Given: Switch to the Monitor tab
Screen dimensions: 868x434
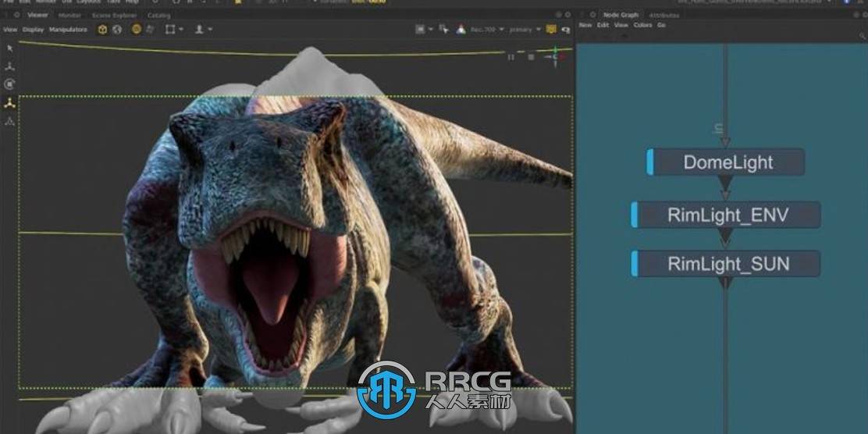Looking at the screenshot, I should pyautogui.click(x=69, y=15).
